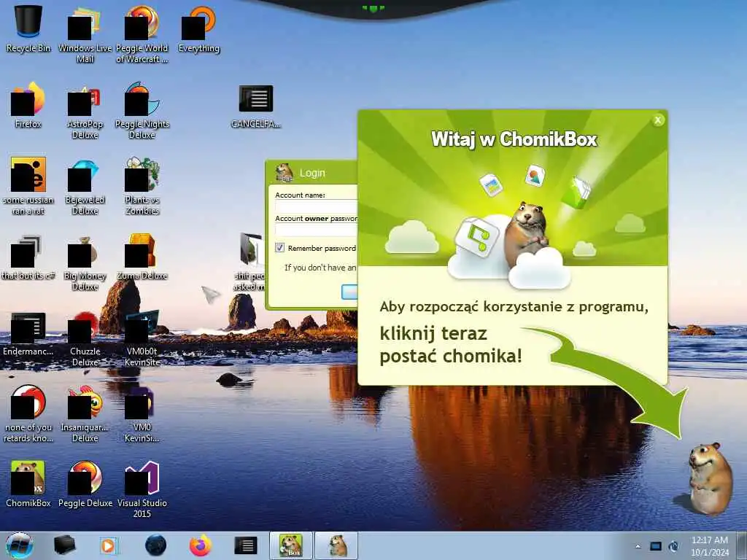
Task: Open the black list-window icon in taskbar
Action: pos(246,545)
